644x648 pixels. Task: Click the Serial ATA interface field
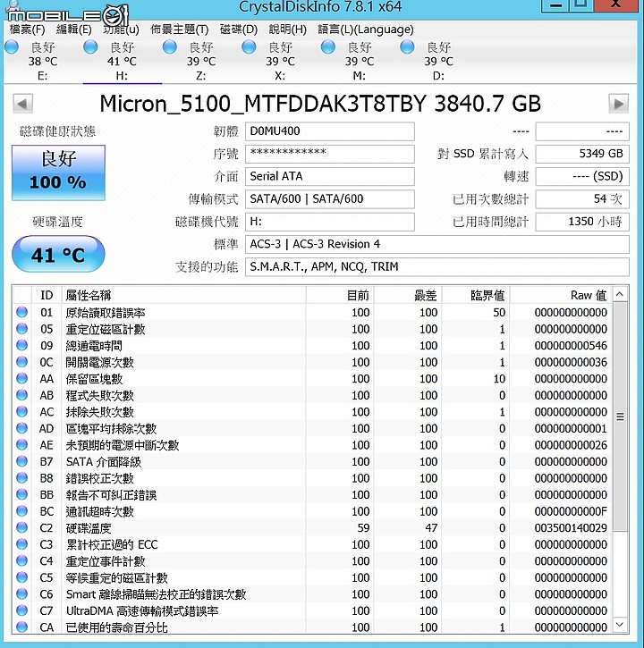coord(330,176)
